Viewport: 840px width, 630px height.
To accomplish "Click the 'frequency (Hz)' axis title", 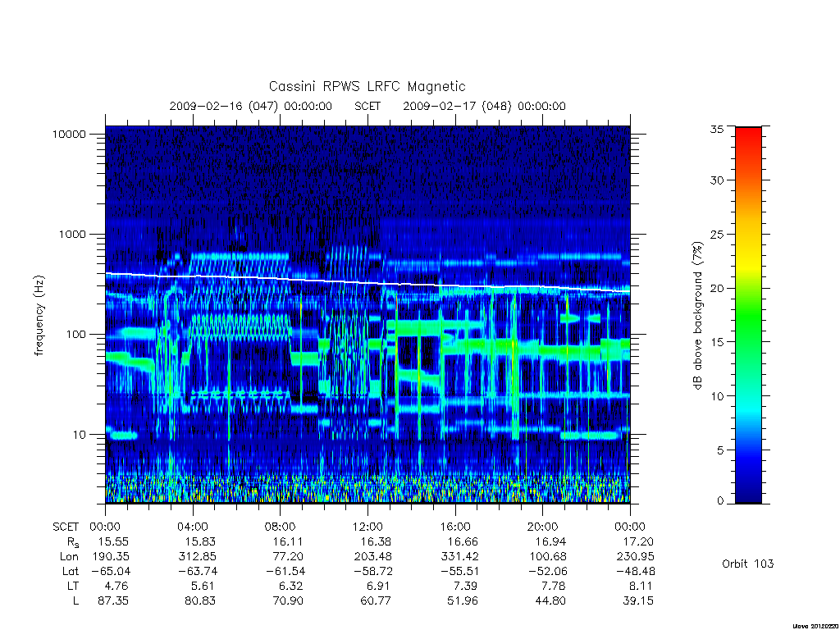I will [39, 316].
